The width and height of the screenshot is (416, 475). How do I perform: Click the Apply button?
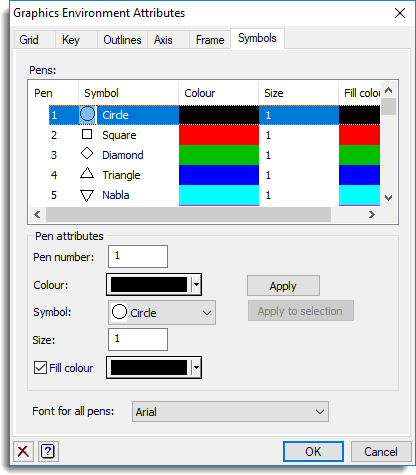pyautogui.click(x=283, y=286)
